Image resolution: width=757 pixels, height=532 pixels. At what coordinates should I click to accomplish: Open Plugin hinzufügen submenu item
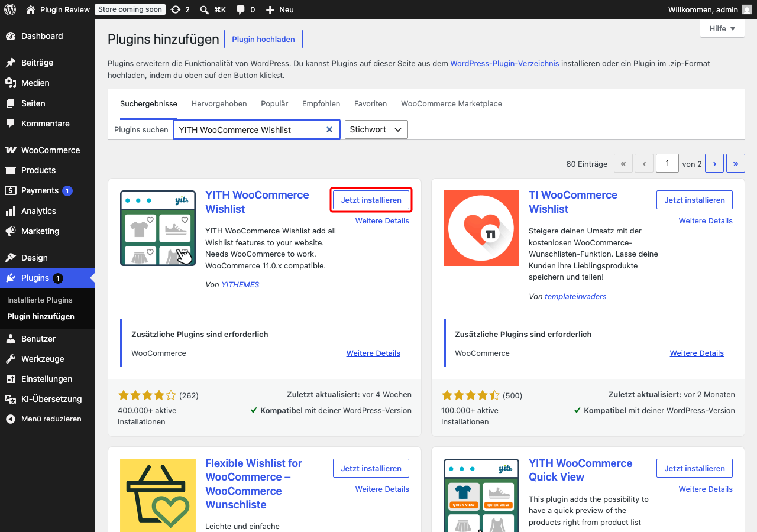point(41,316)
